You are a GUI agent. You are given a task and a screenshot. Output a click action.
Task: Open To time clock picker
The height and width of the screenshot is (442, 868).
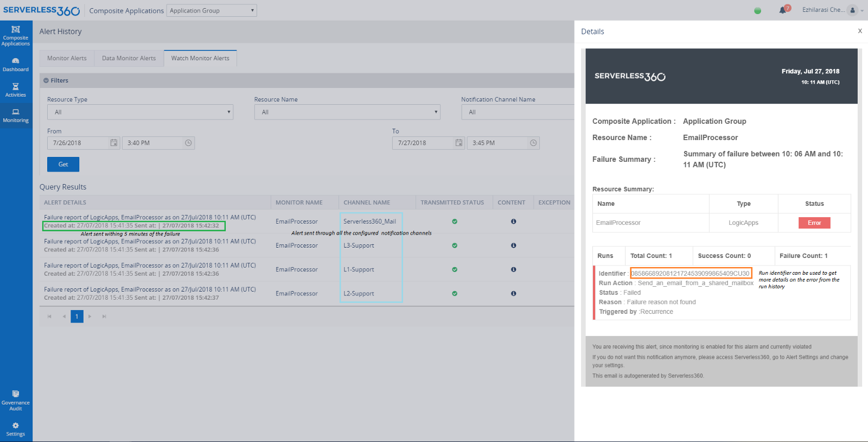click(533, 143)
